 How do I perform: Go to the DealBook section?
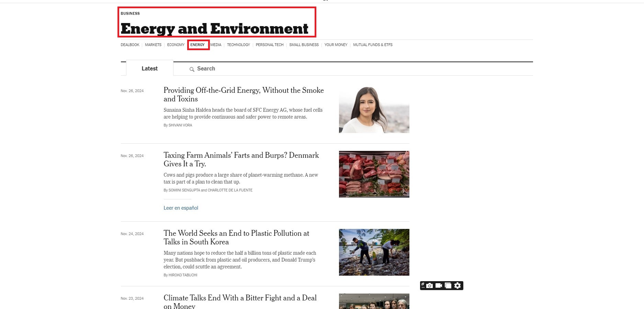[130, 45]
